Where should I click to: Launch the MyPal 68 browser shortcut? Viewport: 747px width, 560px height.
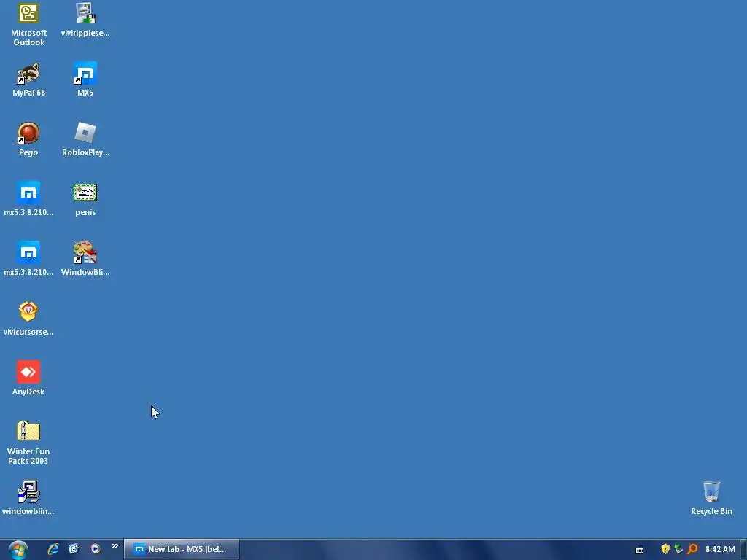click(28, 79)
